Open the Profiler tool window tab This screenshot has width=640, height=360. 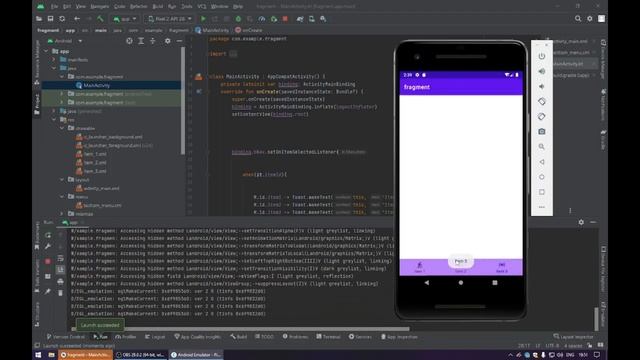pos(126,337)
